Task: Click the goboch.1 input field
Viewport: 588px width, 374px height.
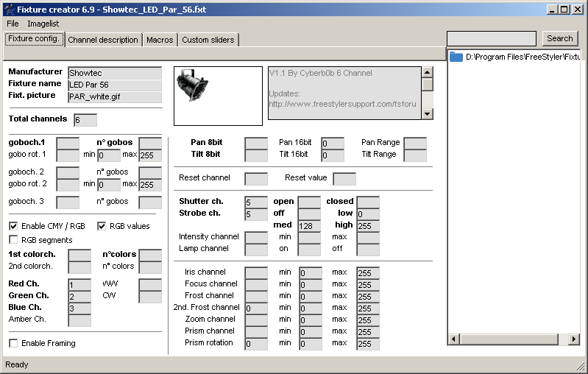Action: pos(68,143)
